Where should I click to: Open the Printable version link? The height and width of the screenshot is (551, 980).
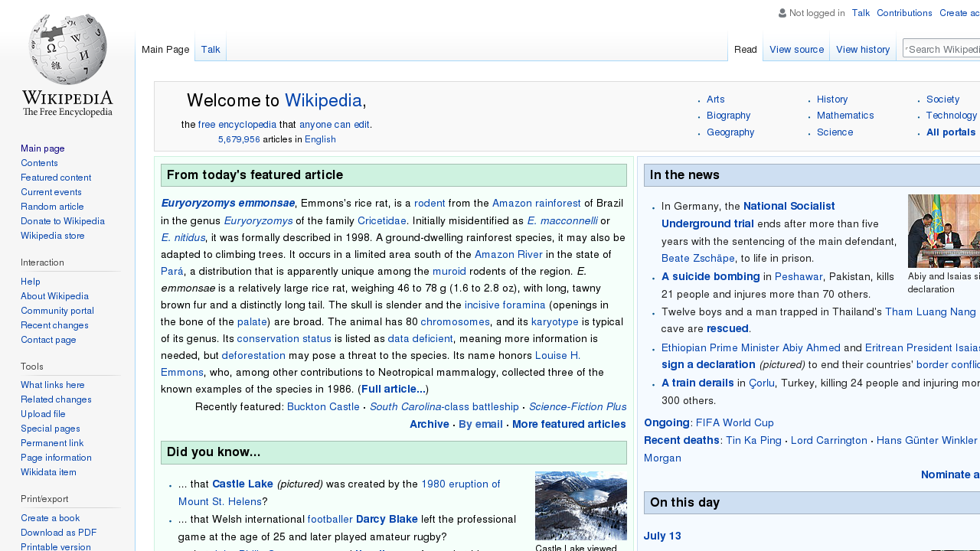click(56, 546)
